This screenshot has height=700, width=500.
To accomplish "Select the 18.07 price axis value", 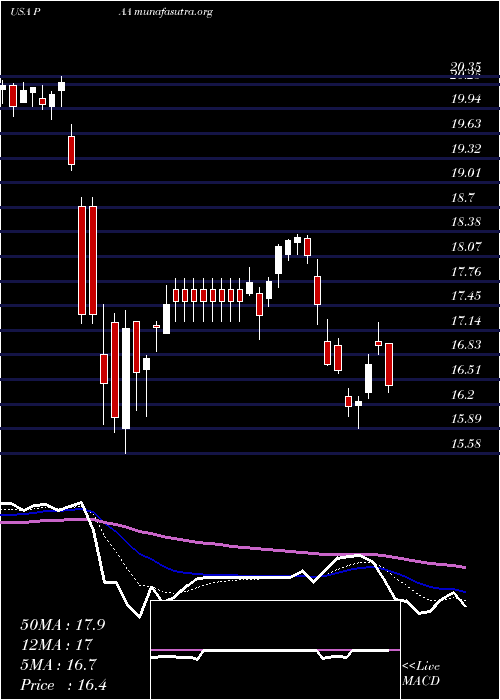I will (466, 246).
